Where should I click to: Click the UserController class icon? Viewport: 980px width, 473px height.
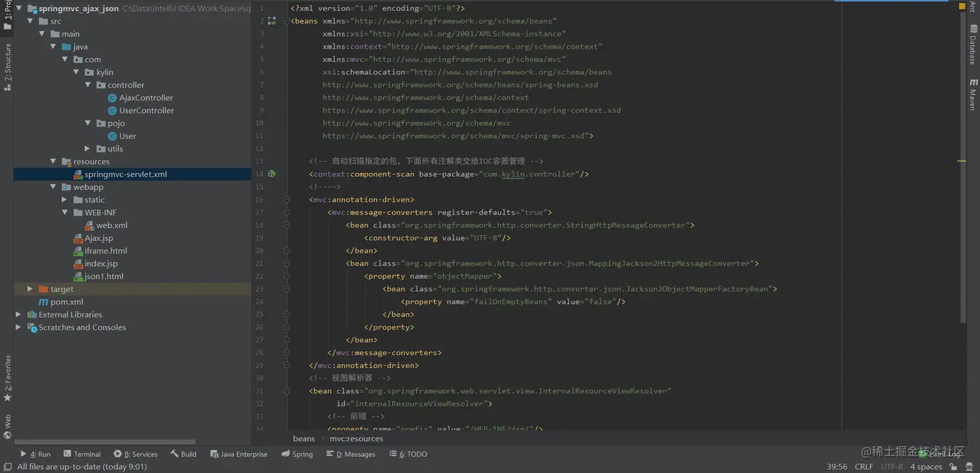[x=112, y=110]
